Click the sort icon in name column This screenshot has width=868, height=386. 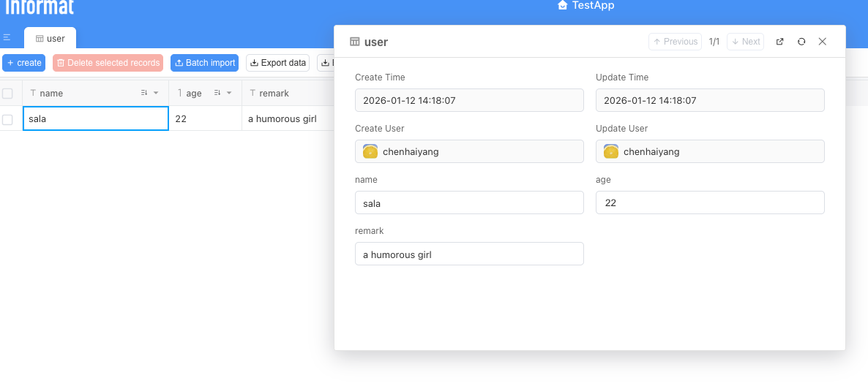[x=144, y=94]
